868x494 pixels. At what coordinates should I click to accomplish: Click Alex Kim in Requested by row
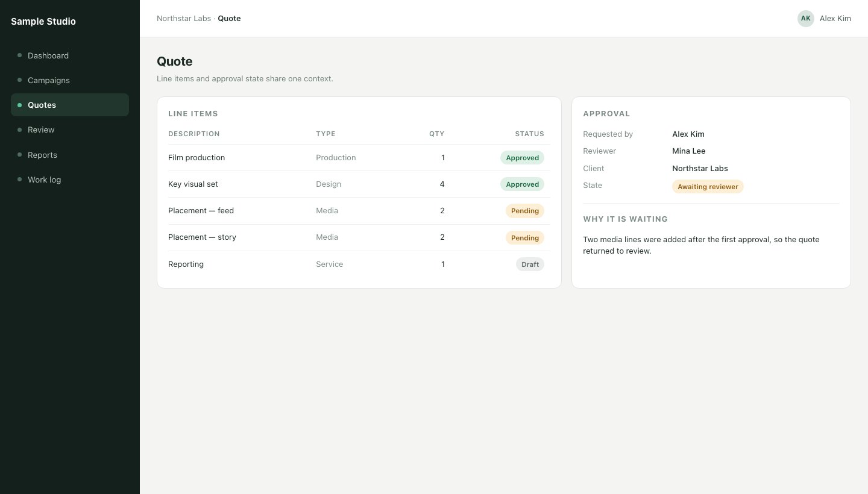point(688,134)
